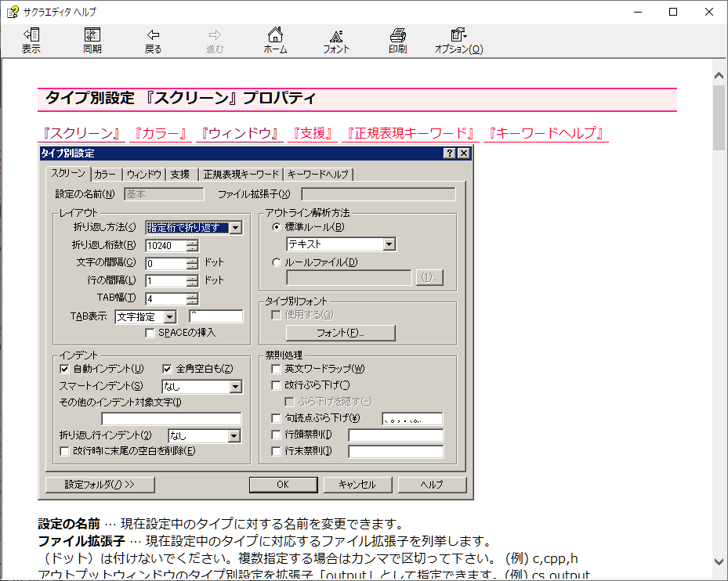Open the 折り返し行インデント dropdown
728x581 pixels.
tap(234, 435)
